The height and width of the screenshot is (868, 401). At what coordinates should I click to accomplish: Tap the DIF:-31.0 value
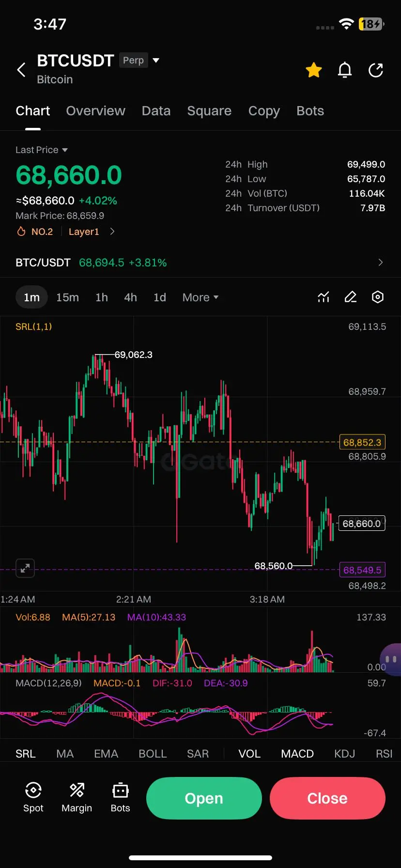(172, 683)
